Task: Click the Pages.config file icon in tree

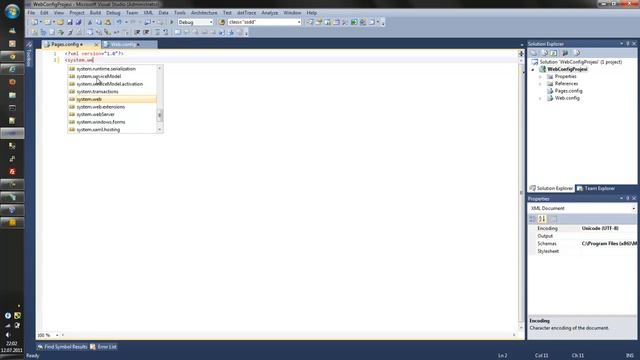Action: click(550, 91)
